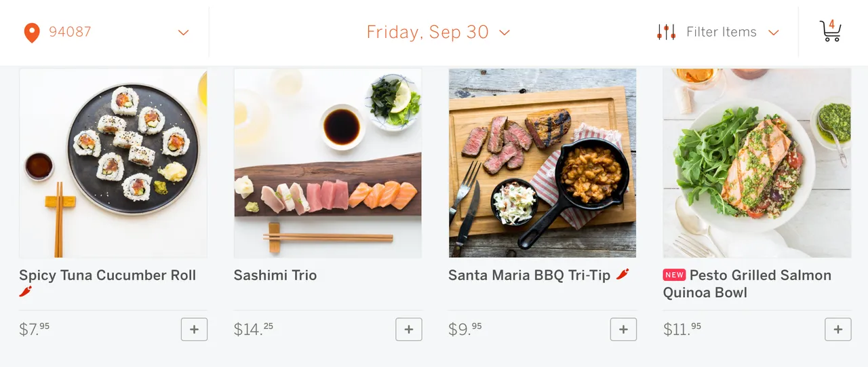Open the shopping cart with 4 items

pos(831,31)
